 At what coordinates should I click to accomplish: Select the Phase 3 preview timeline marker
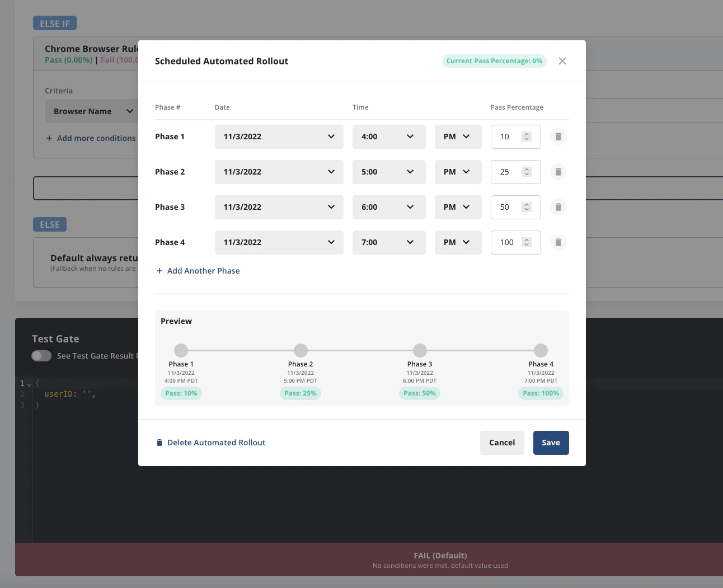(420, 350)
